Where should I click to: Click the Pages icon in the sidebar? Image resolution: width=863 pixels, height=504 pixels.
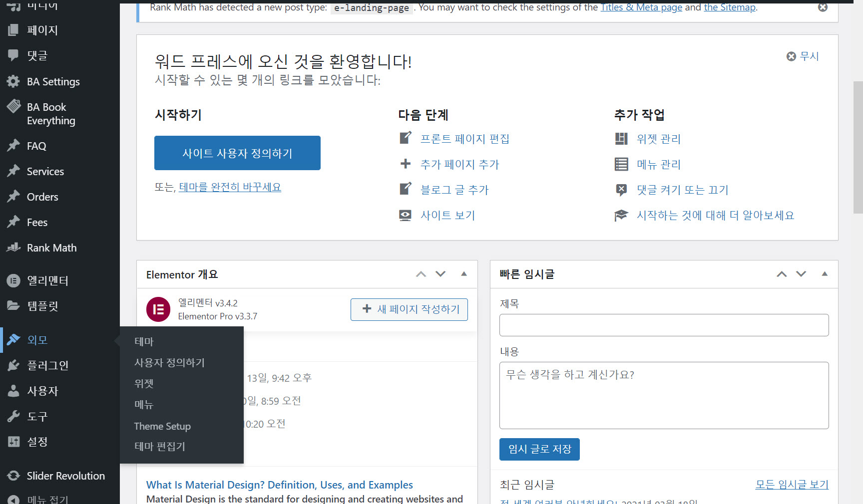[13, 30]
